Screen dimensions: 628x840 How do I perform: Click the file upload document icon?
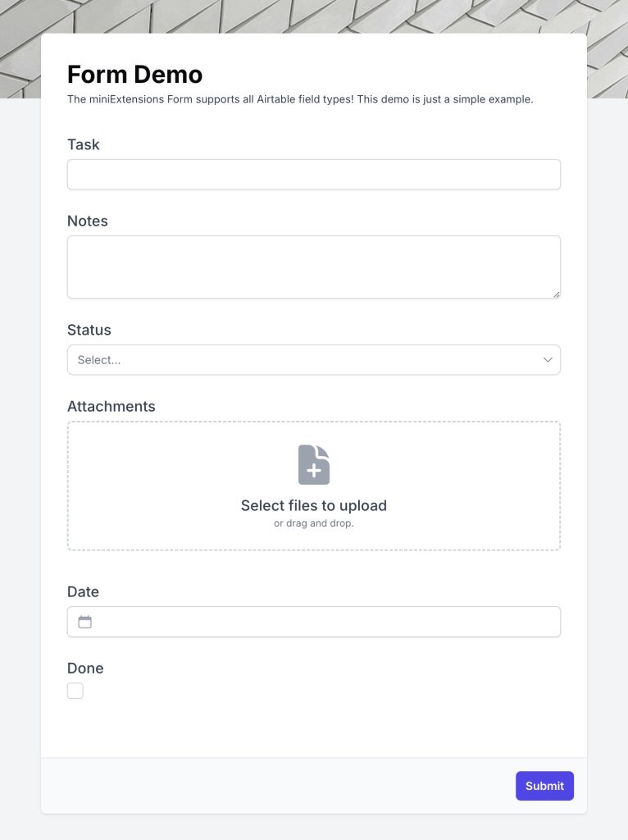point(313,465)
